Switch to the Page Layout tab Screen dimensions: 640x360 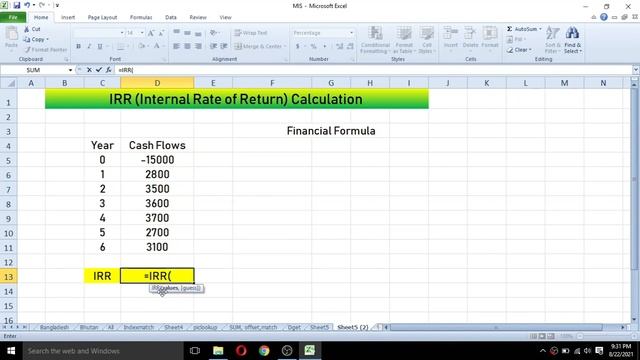(x=102, y=17)
